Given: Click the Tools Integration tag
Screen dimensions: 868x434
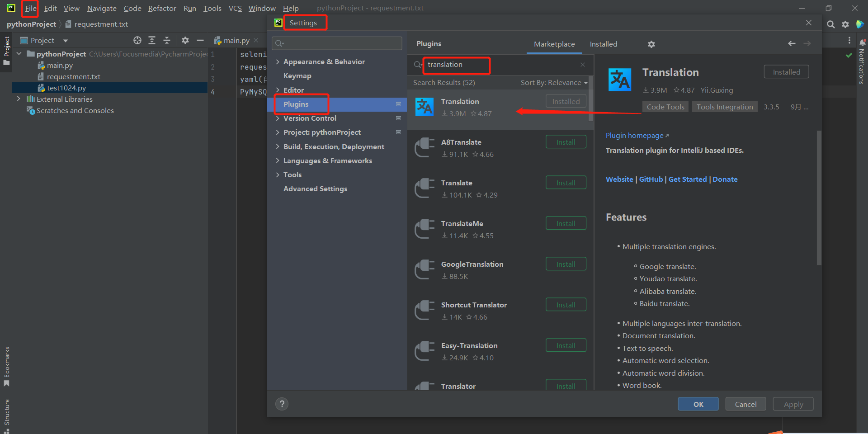Looking at the screenshot, I should (x=725, y=107).
